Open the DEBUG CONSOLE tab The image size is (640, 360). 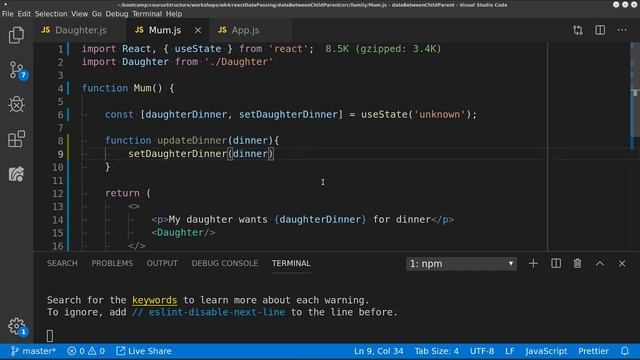[224, 264]
